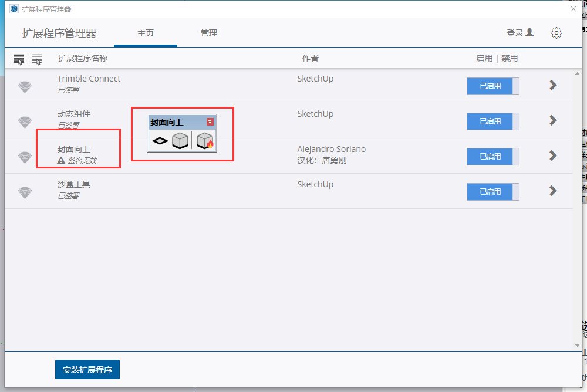This screenshot has height=392, width=587.
Task: Open Trimble Connect details via right chevron
Action: pos(552,85)
